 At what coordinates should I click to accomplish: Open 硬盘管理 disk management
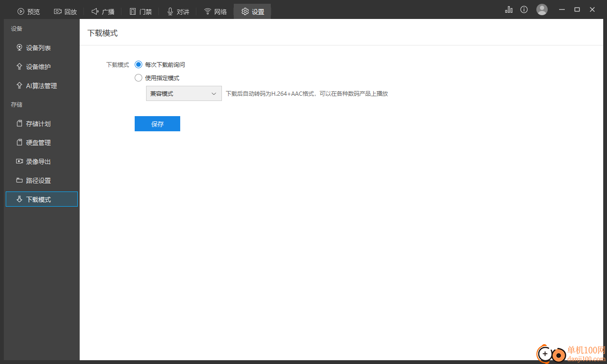pos(42,142)
